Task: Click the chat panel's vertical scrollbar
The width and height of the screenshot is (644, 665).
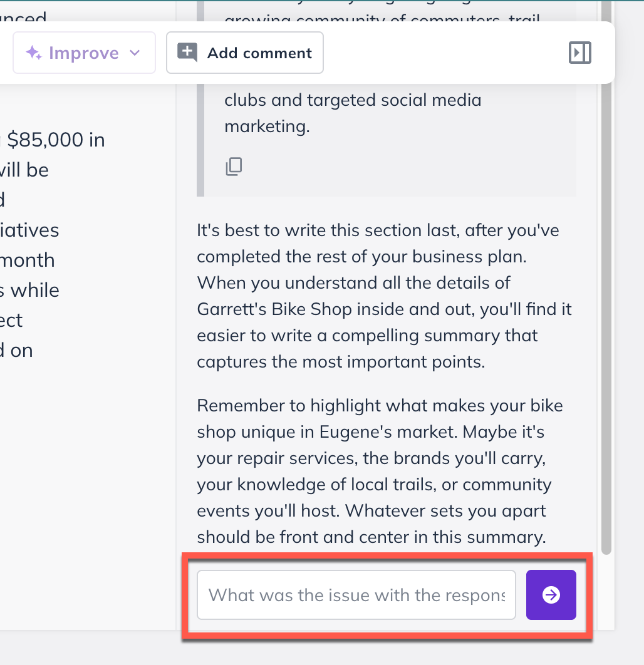Action: [x=606, y=313]
